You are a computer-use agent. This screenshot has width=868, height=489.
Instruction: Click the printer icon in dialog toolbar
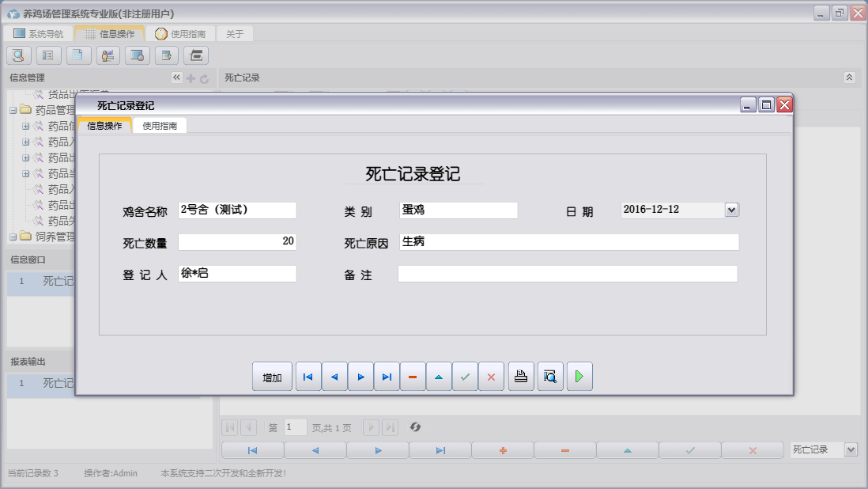coord(520,377)
